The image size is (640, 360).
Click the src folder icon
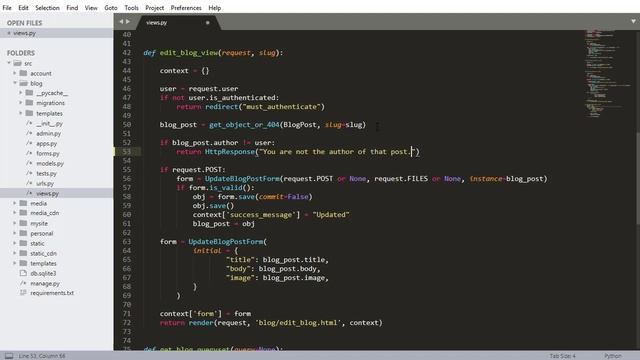pos(17,63)
